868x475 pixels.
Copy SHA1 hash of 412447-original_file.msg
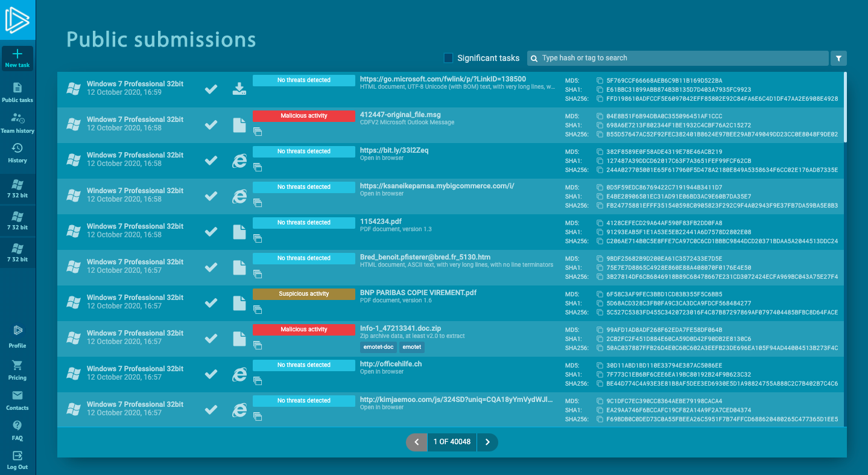click(x=600, y=125)
